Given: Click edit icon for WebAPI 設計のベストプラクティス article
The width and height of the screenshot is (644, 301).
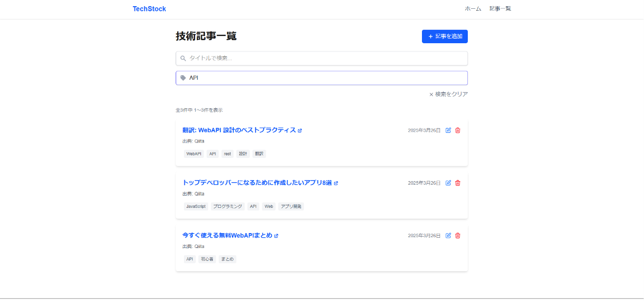Looking at the screenshot, I should coord(448,130).
